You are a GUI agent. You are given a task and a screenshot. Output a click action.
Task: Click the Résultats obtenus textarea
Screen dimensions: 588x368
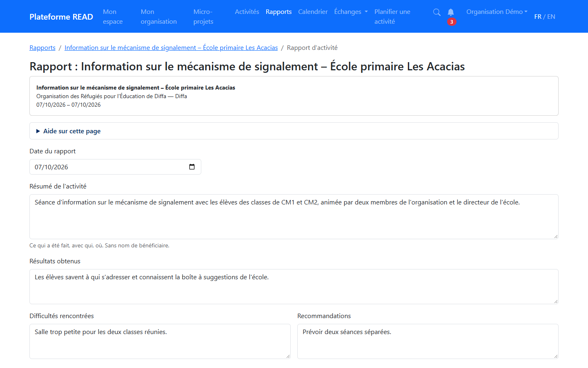pos(294,287)
